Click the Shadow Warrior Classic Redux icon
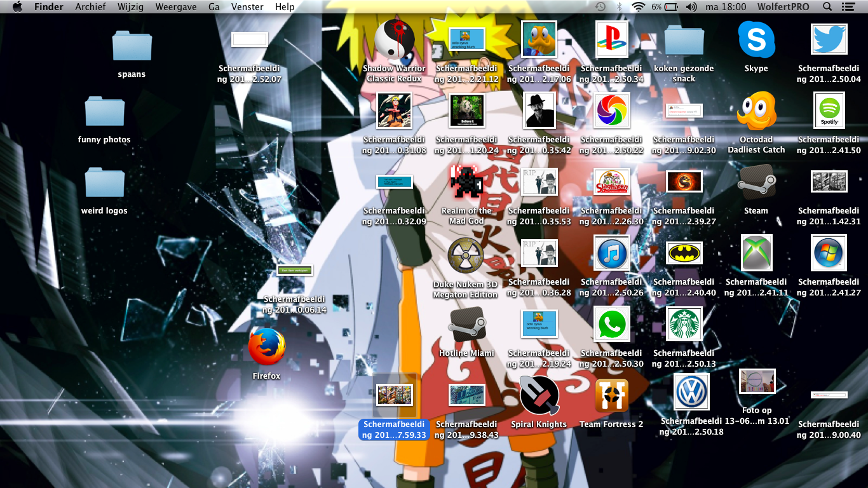This screenshot has width=868, height=488. (394, 39)
